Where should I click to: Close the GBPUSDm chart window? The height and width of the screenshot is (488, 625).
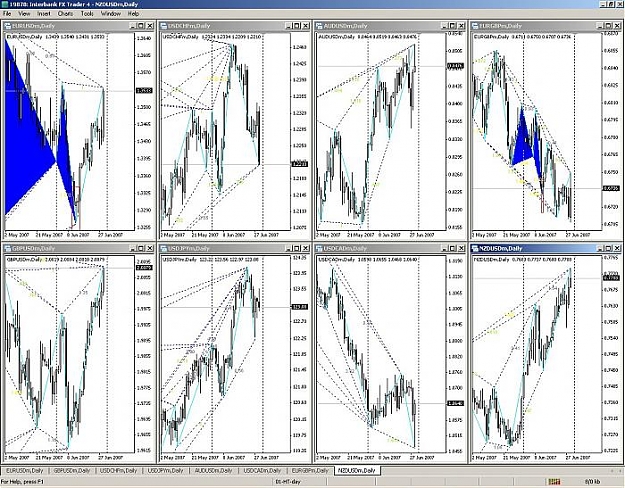pos(150,248)
